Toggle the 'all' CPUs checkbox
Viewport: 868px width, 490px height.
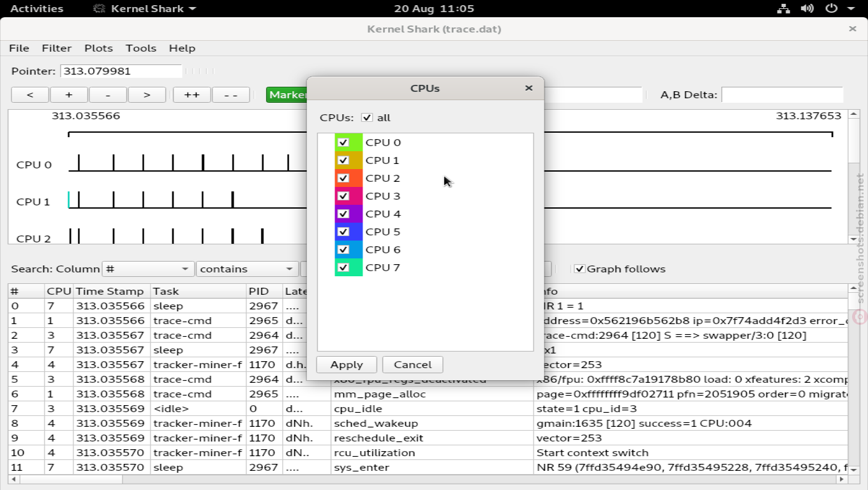[x=366, y=117]
